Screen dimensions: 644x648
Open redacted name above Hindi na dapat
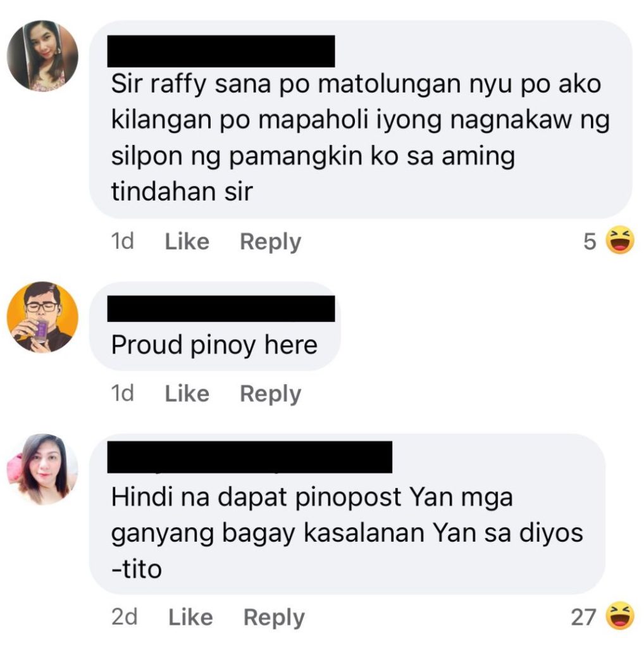tap(249, 457)
